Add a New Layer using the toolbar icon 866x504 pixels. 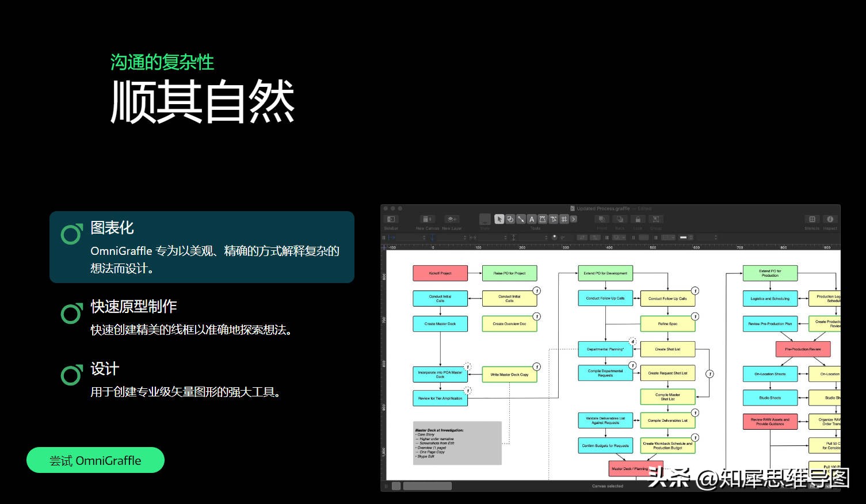(x=452, y=219)
